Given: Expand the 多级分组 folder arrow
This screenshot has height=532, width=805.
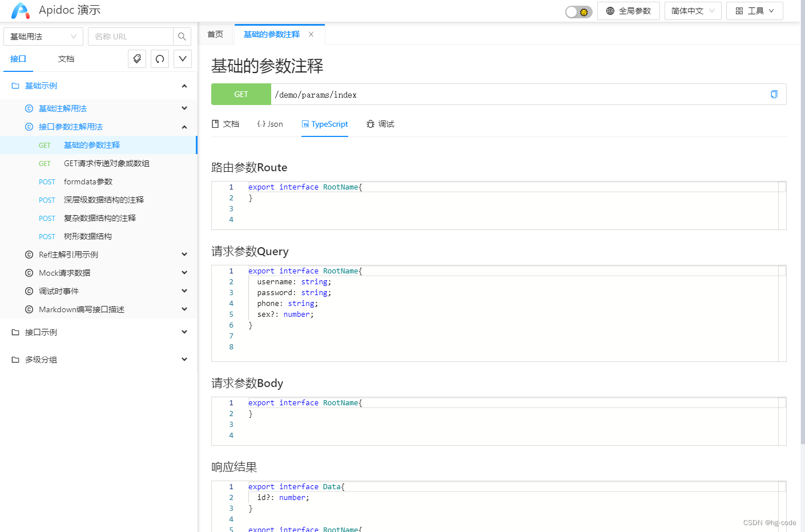Looking at the screenshot, I should (184, 360).
